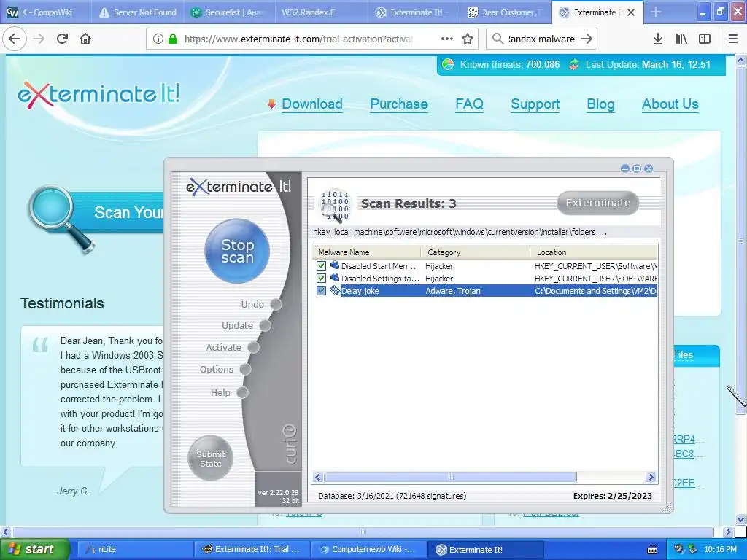The image size is (747, 560).
Task: Switch to the Securelist tab
Action: [228, 12]
